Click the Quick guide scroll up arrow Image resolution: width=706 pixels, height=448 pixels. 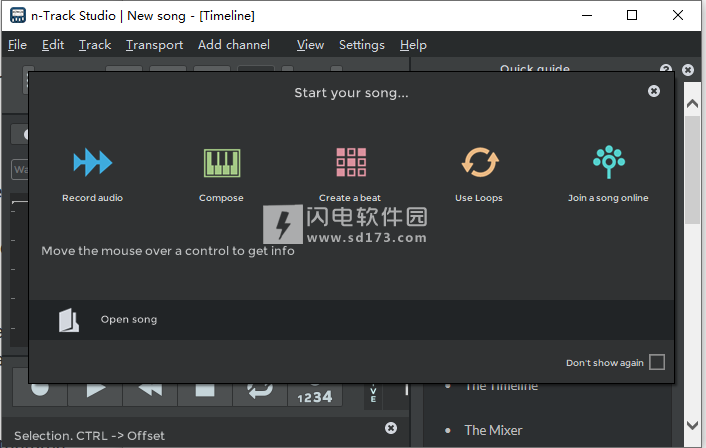[x=692, y=104]
